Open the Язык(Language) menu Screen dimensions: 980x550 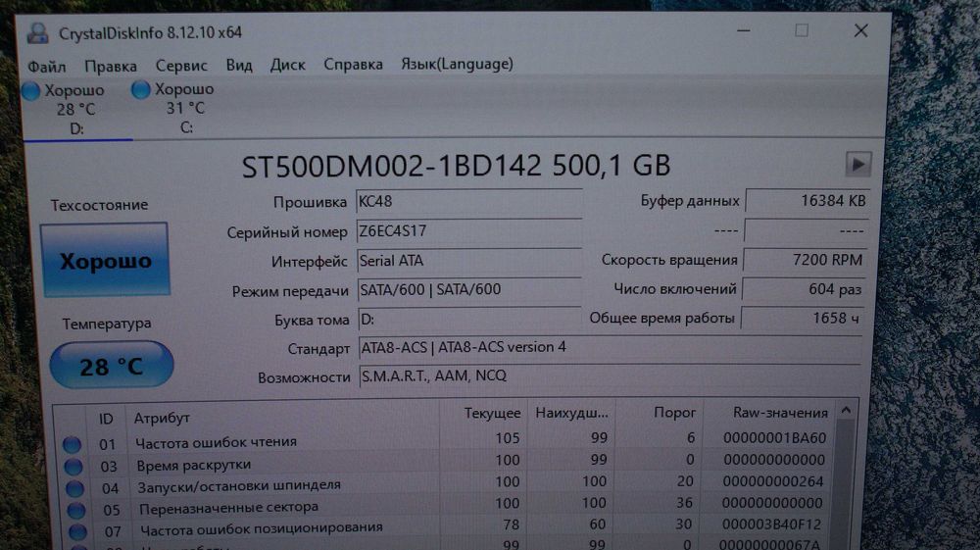tap(457, 64)
